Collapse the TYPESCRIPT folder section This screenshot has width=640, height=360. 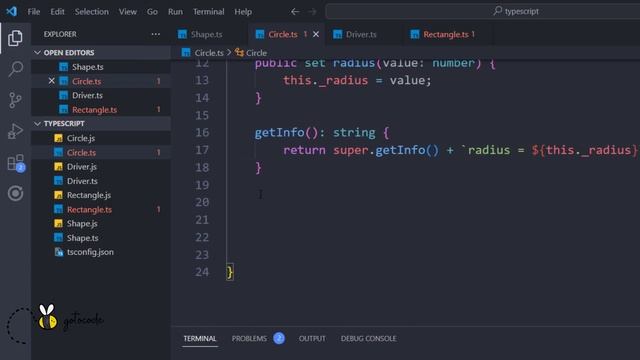click(101, 123)
